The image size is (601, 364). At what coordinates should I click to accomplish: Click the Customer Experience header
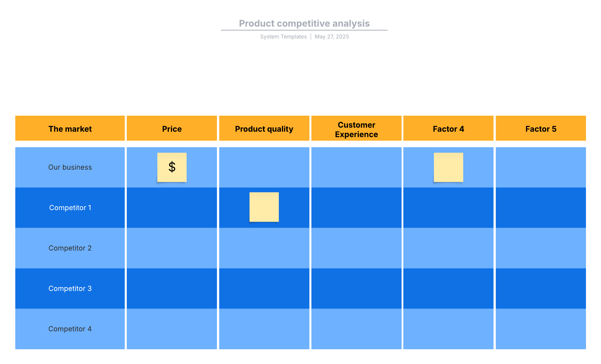(x=356, y=129)
